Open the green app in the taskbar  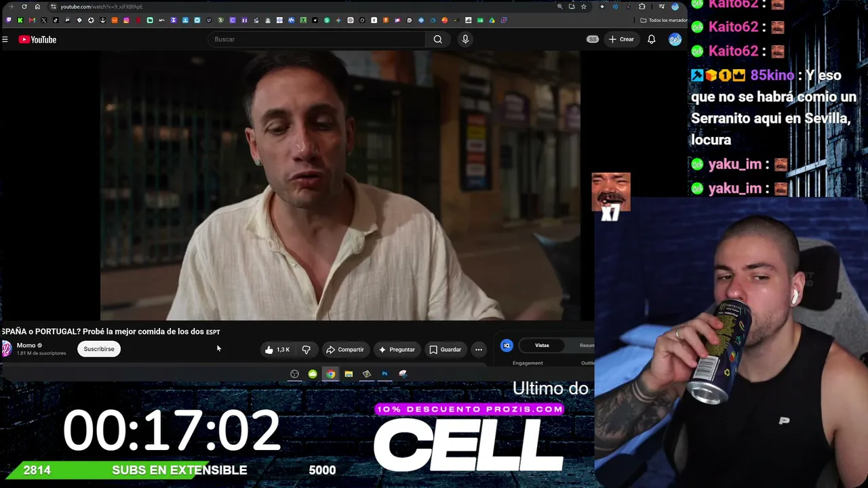pos(313,374)
